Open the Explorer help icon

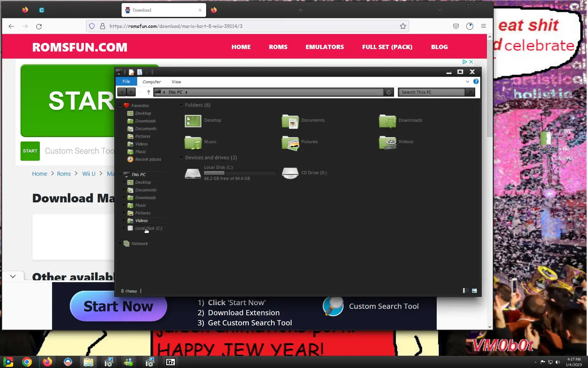pyautogui.click(x=476, y=82)
